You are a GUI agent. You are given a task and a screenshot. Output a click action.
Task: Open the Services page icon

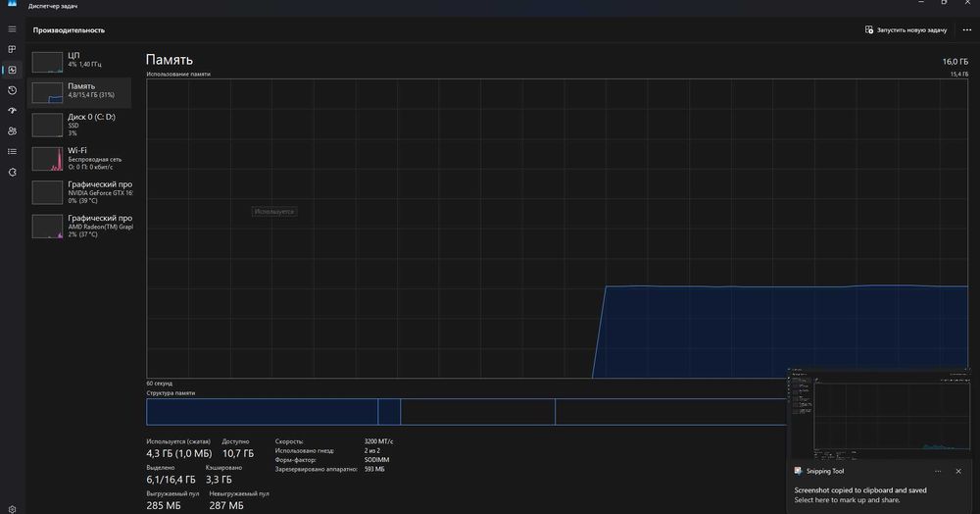pyautogui.click(x=12, y=172)
